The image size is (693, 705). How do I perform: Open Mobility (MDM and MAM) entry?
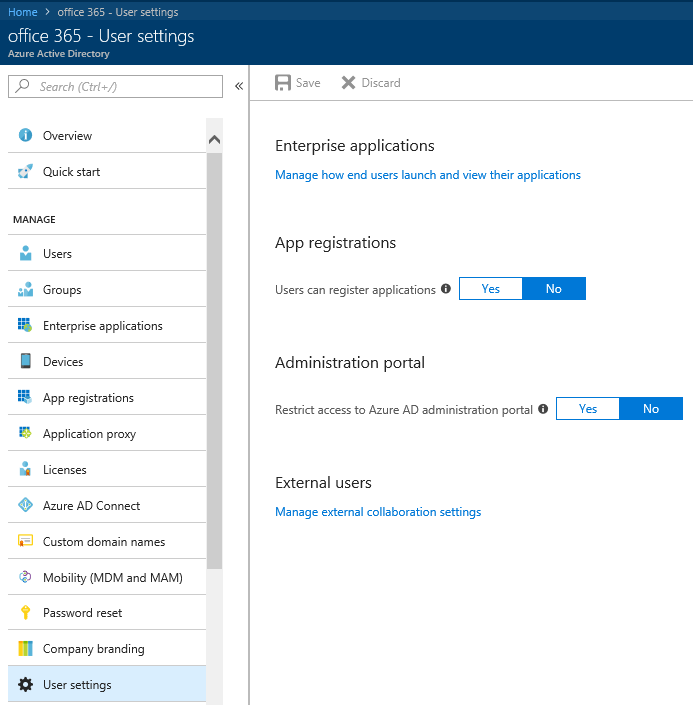click(x=107, y=577)
